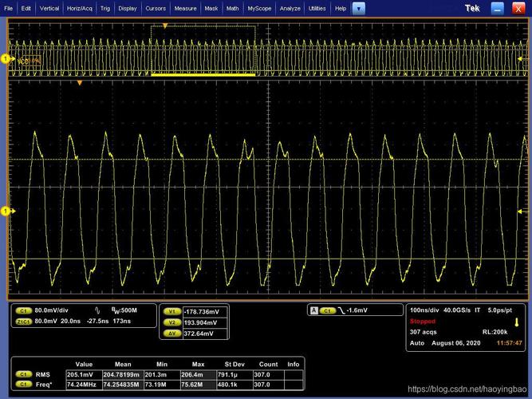
Task: Click the V1 cursor badge
Action: pyautogui.click(x=172, y=312)
